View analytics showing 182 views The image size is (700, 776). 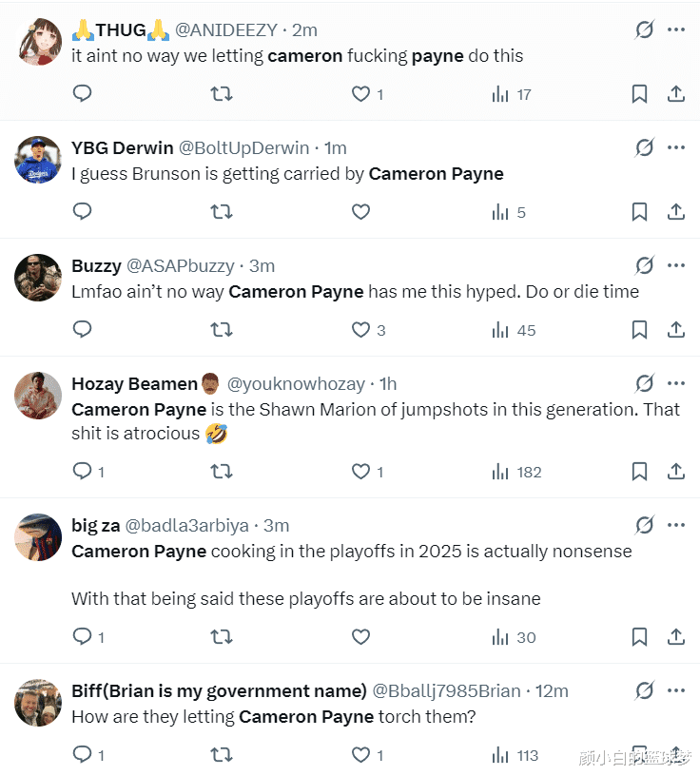click(516, 472)
